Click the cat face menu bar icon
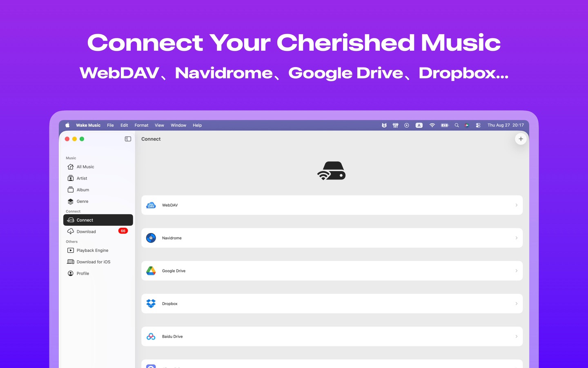This screenshot has width=588, height=368. (x=384, y=125)
